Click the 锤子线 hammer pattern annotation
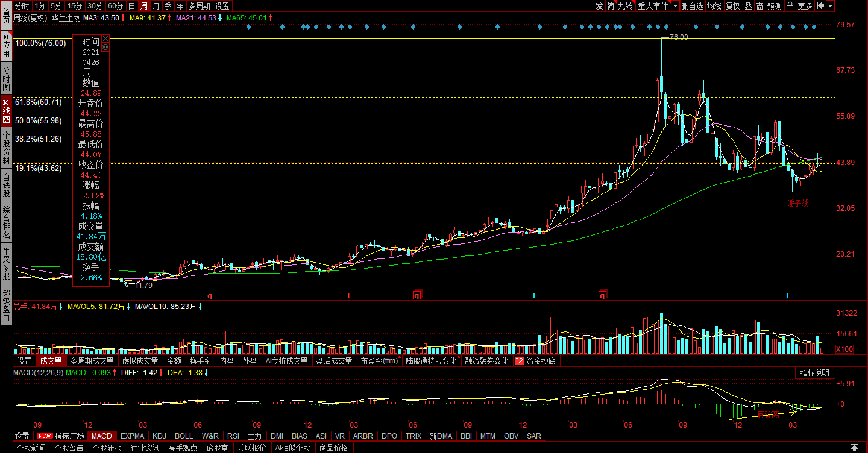The image size is (868, 453). point(797,204)
